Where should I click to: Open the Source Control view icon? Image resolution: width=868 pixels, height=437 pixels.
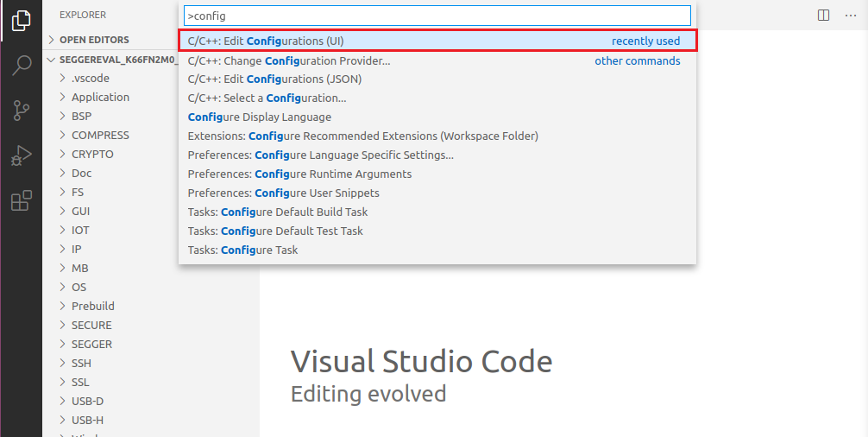click(x=21, y=111)
